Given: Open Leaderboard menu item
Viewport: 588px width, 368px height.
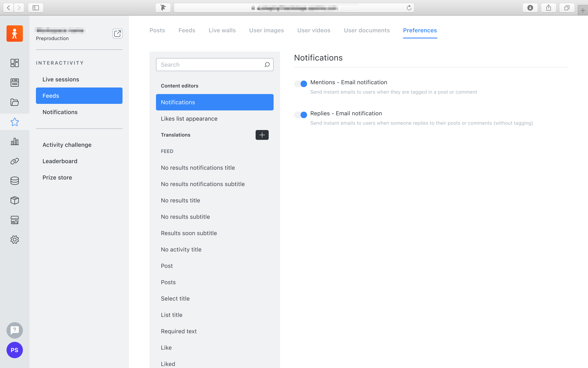Looking at the screenshot, I should click(79, 161).
